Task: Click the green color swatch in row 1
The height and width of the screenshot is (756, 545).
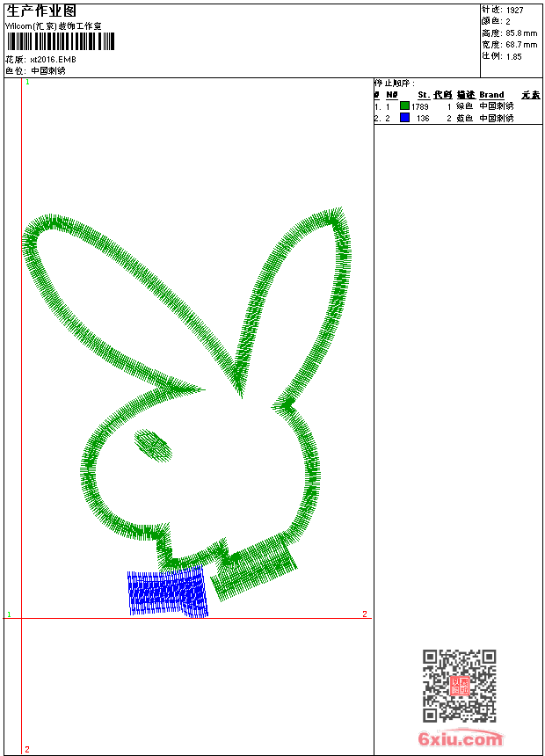Action: coord(404,106)
